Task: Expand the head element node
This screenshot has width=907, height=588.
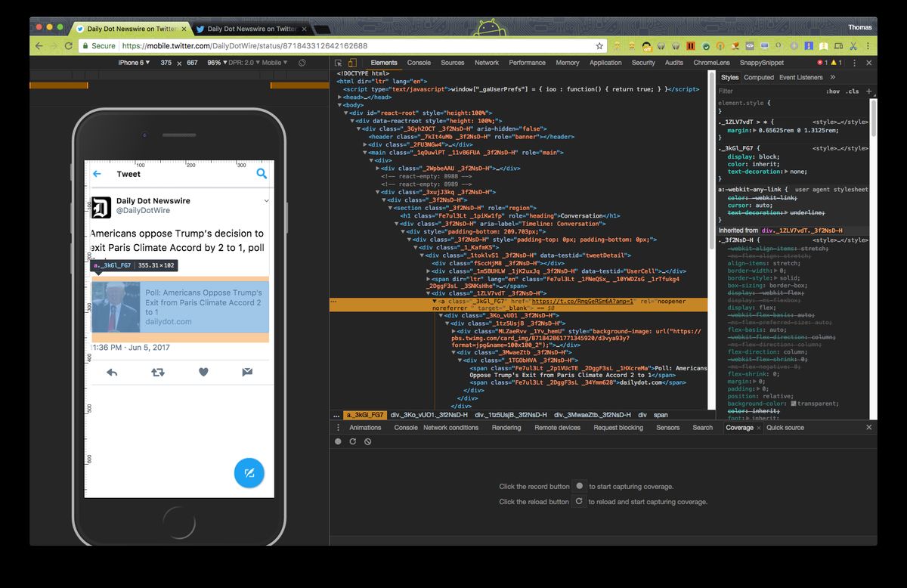Action: 339,97
